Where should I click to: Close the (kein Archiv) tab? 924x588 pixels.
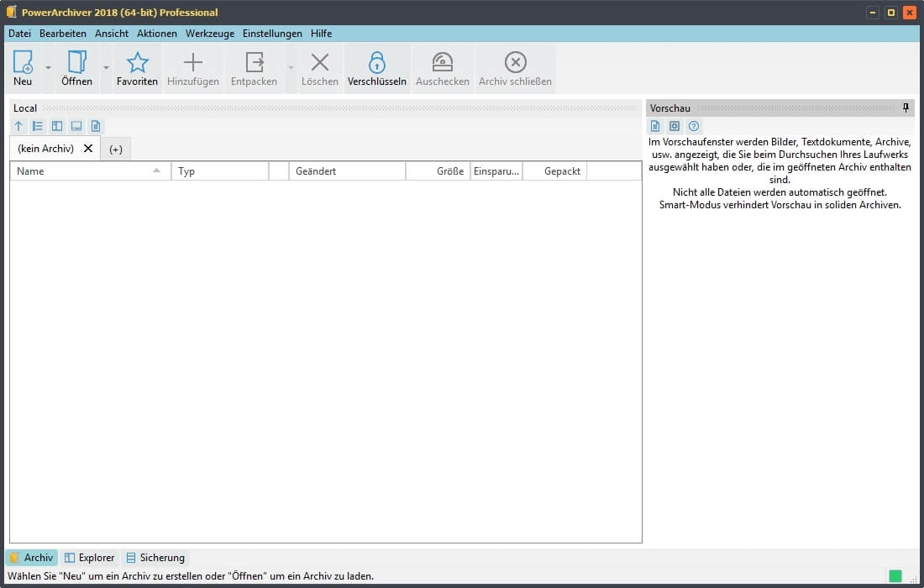pyautogui.click(x=88, y=148)
